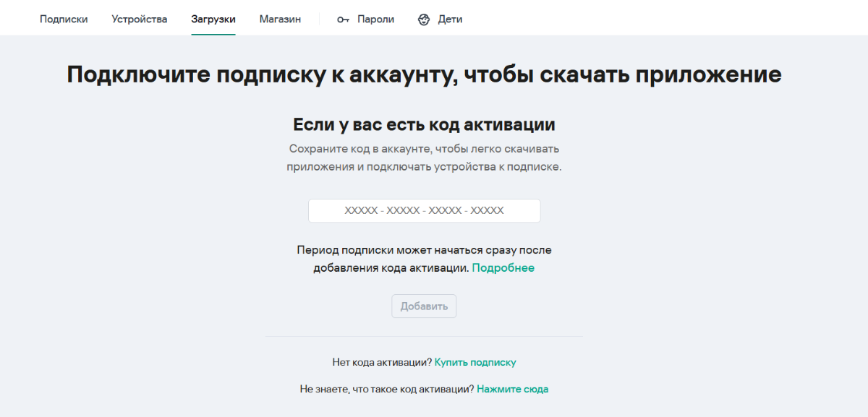Open the Подписки tab
This screenshot has height=417, width=868.
tap(64, 20)
